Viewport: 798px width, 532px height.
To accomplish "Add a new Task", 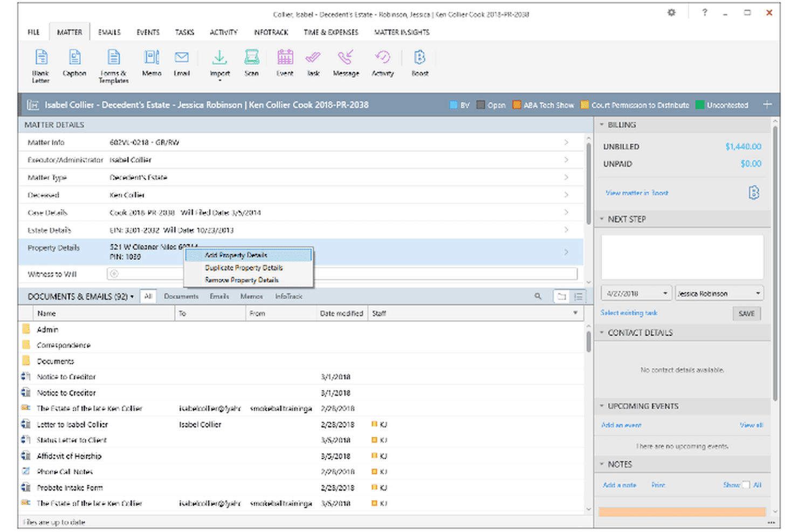I will [x=313, y=63].
